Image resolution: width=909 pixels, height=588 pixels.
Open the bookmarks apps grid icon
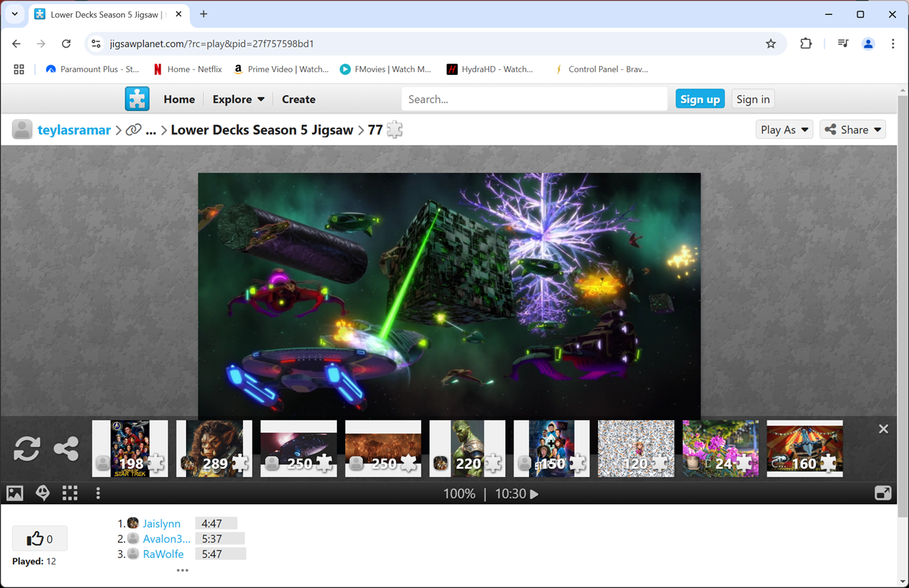(19, 69)
